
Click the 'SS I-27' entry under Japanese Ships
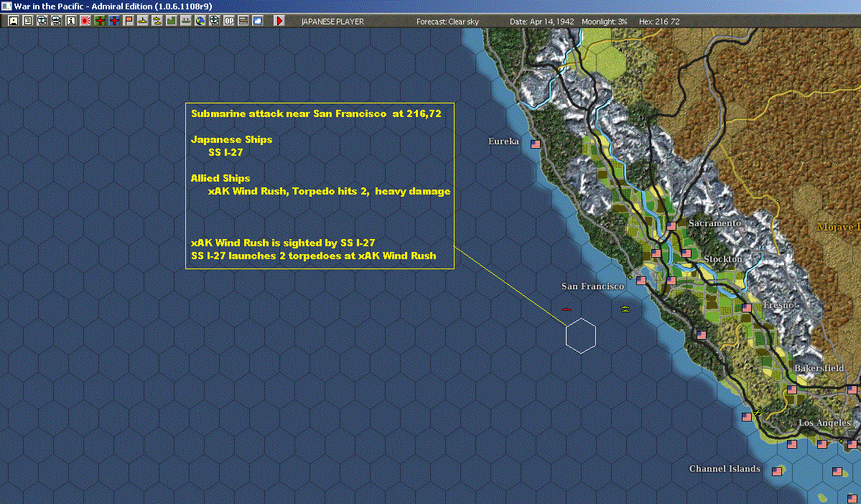tap(225, 152)
